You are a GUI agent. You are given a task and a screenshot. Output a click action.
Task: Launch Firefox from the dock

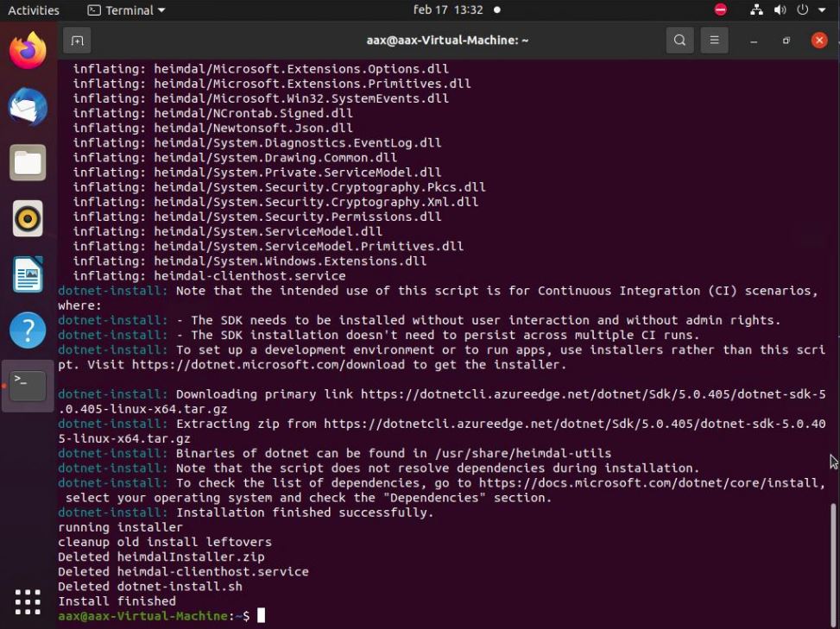(28, 51)
